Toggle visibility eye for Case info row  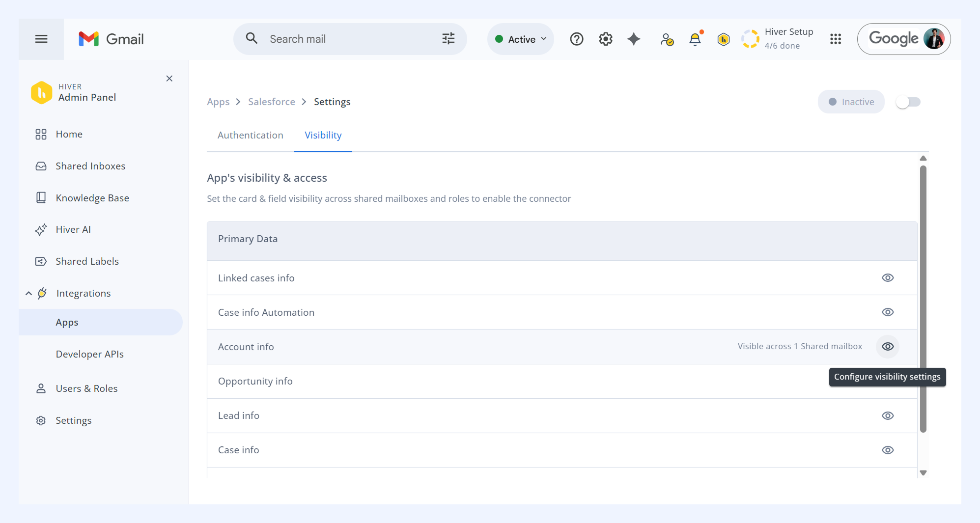tap(888, 450)
